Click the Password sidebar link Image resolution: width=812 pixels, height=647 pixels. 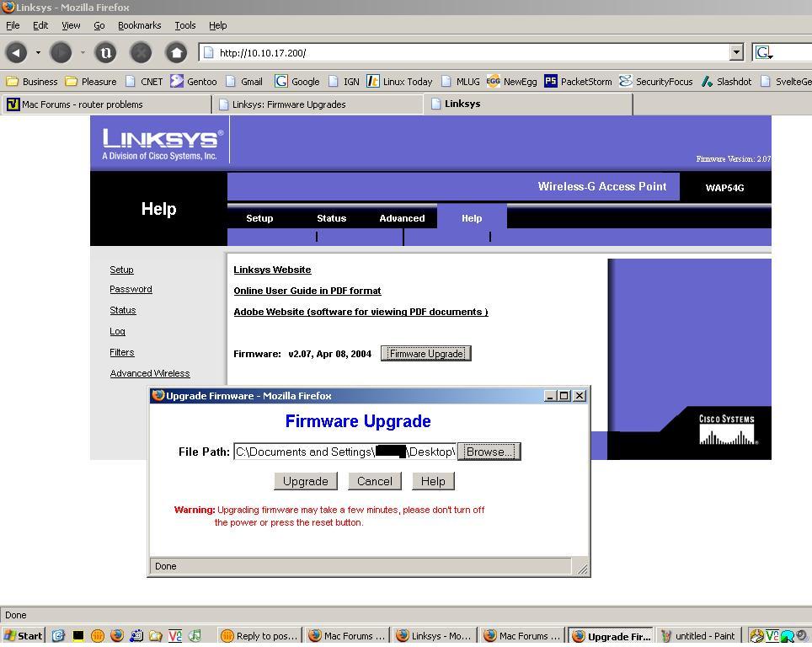click(x=131, y=289)
